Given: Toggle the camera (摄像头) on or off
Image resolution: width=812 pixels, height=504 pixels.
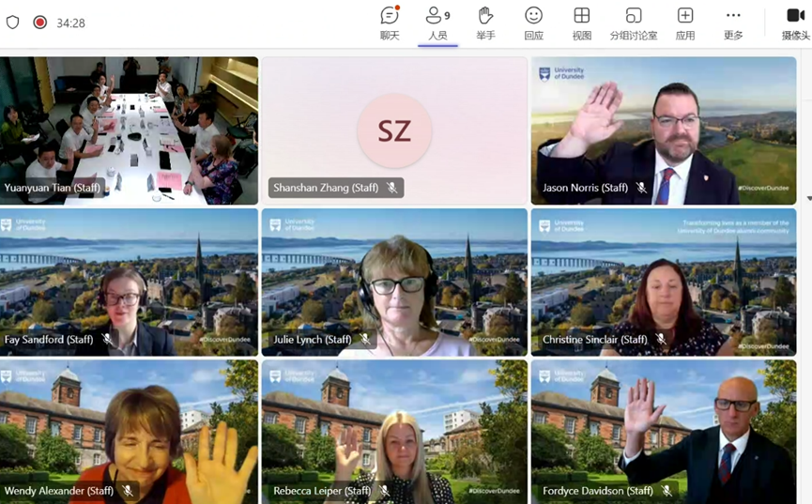Looking at the screenshot, I should point(794,23).
